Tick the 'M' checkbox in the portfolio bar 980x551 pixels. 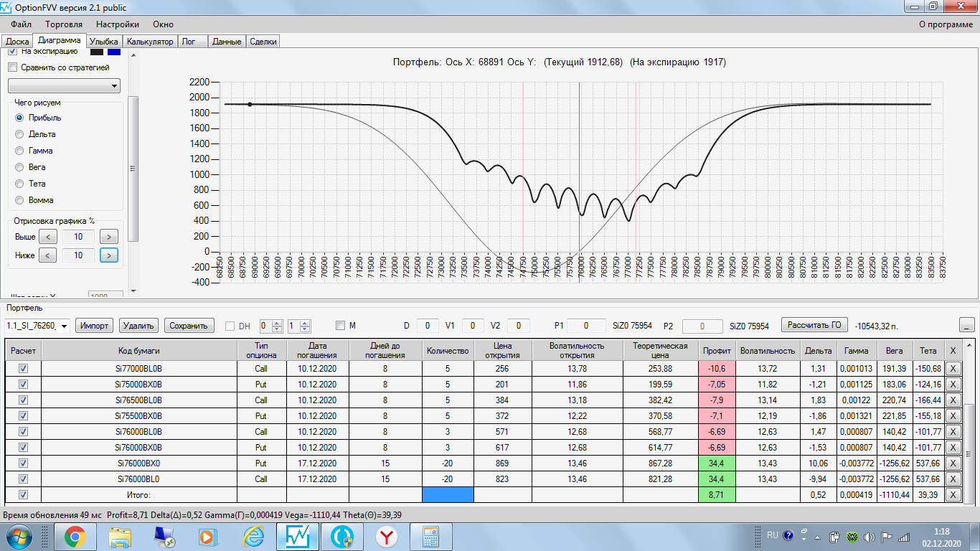(x=340, y=326)
